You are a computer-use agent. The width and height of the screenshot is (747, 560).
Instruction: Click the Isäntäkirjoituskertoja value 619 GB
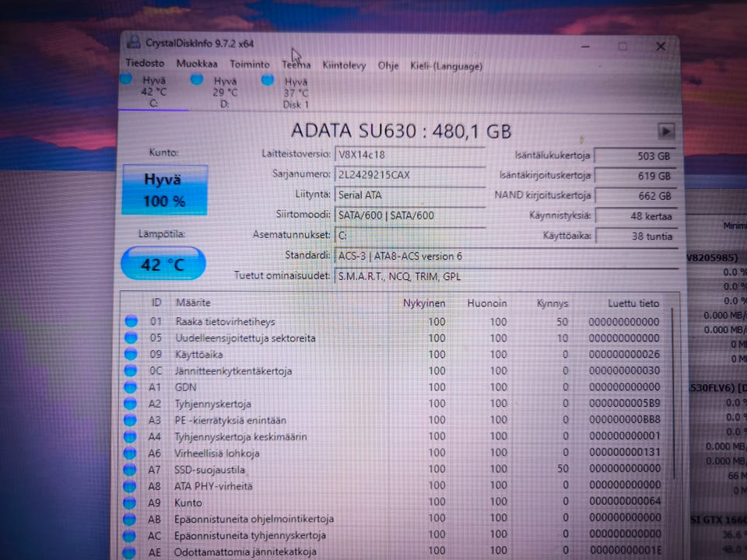tap(636, 176)
